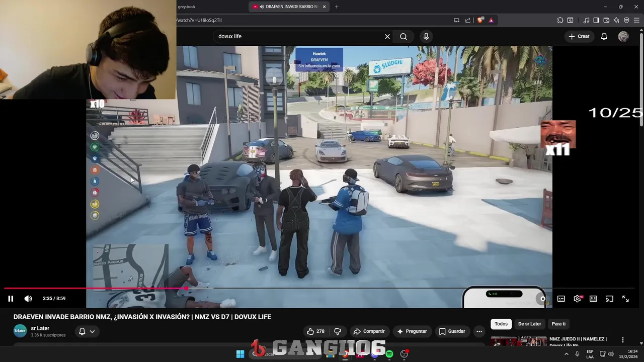This screenshot has height=362, width=644.
Task: Select the Todos filter chip
Action: [501, 324]
